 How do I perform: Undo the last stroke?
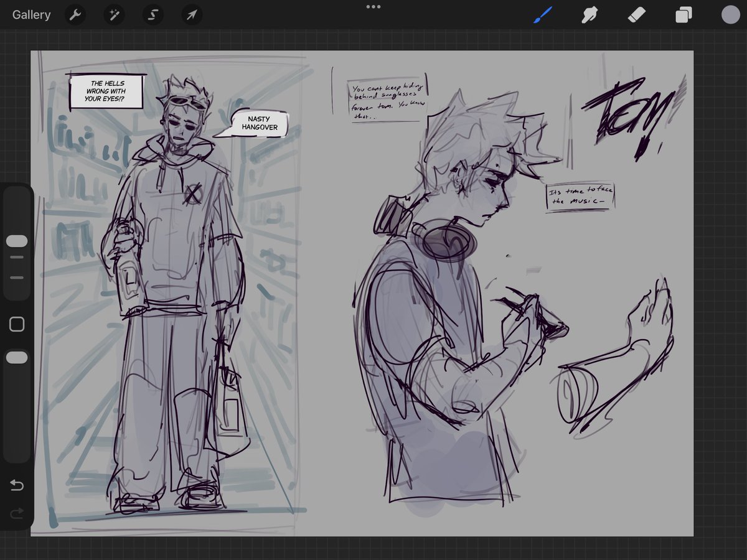[x=17, y=485]
